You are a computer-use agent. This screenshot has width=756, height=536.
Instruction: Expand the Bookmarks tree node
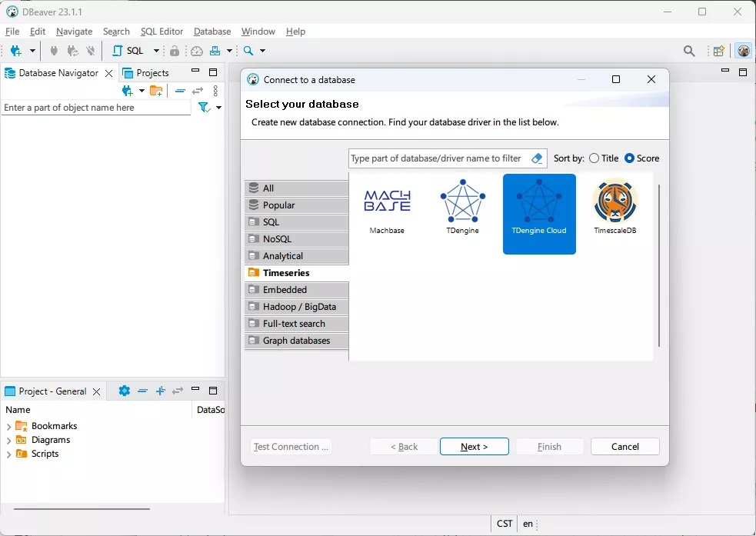click(8, 426)
